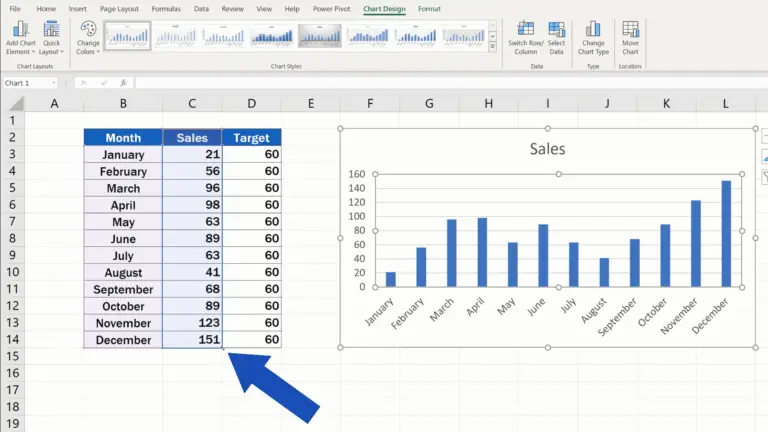
Task: Open the File menu
Action: click(15, 8)
